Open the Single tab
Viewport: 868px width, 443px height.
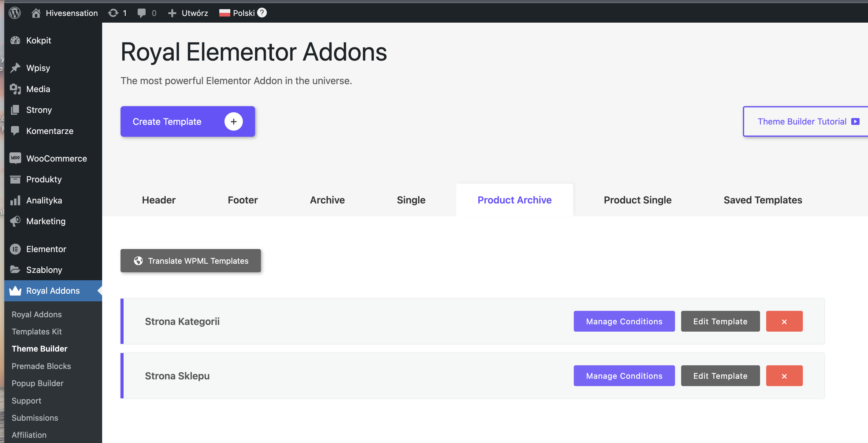click(411, 200)
